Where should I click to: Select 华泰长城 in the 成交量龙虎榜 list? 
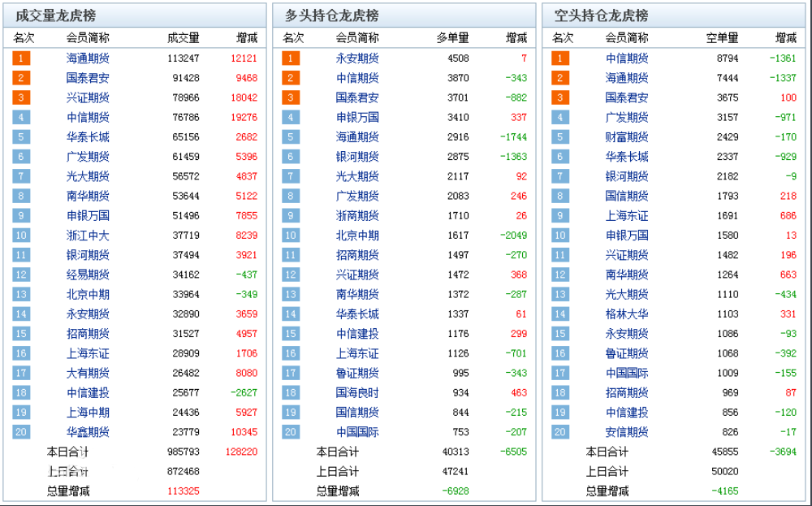pyautogui.click(x=88, y=136)
